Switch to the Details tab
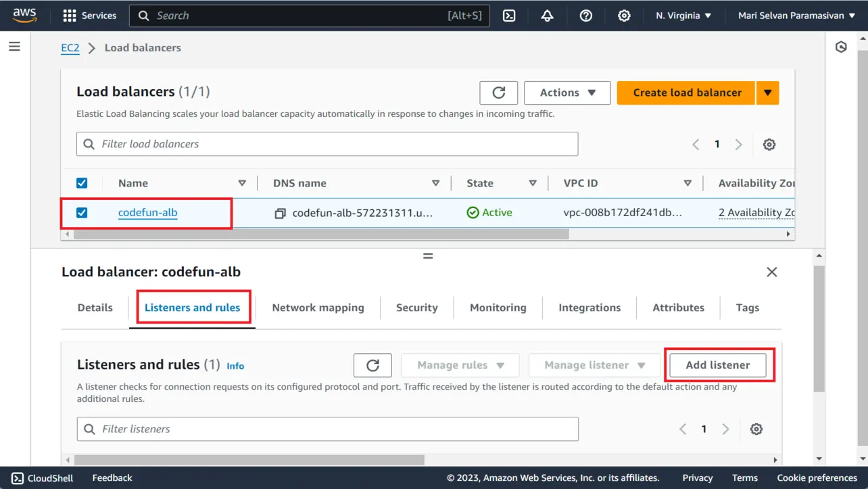This screenshot has height=489, width=868. [x=95, y=307]
